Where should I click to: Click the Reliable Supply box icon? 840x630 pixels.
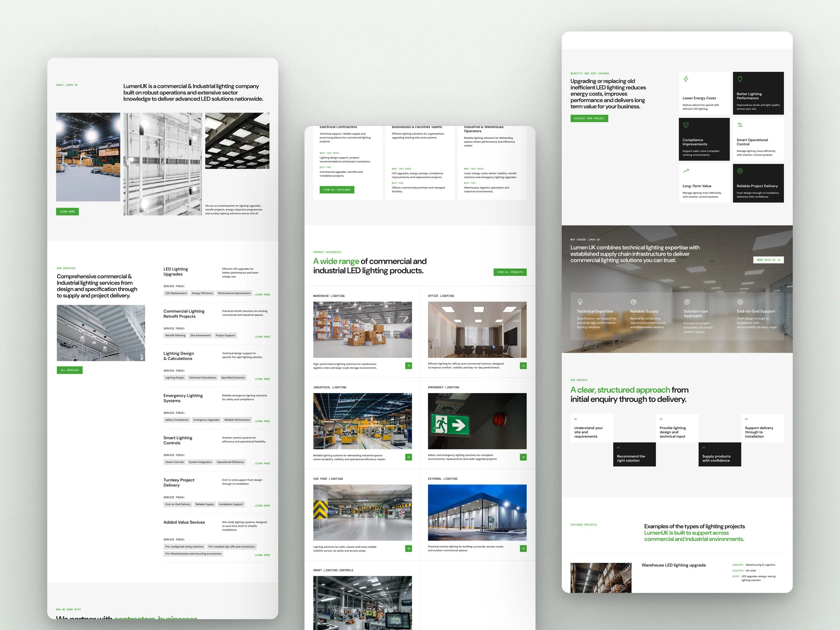tap(633, 302)
